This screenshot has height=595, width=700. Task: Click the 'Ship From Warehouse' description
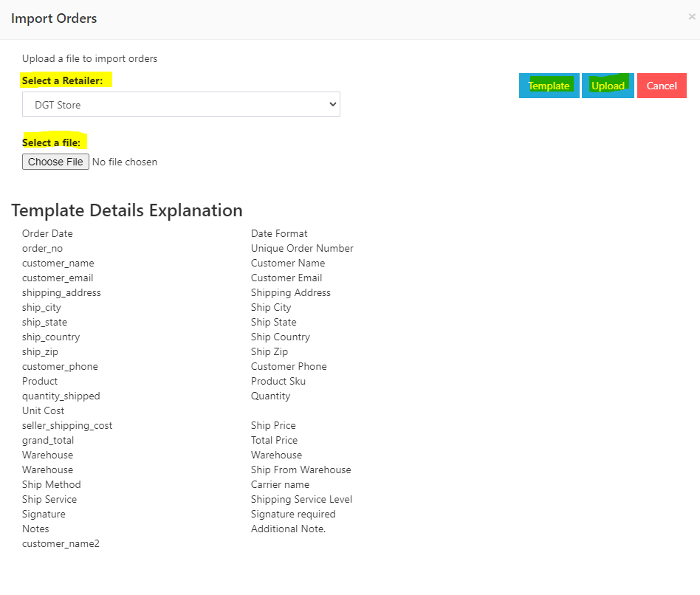(301, 470)
